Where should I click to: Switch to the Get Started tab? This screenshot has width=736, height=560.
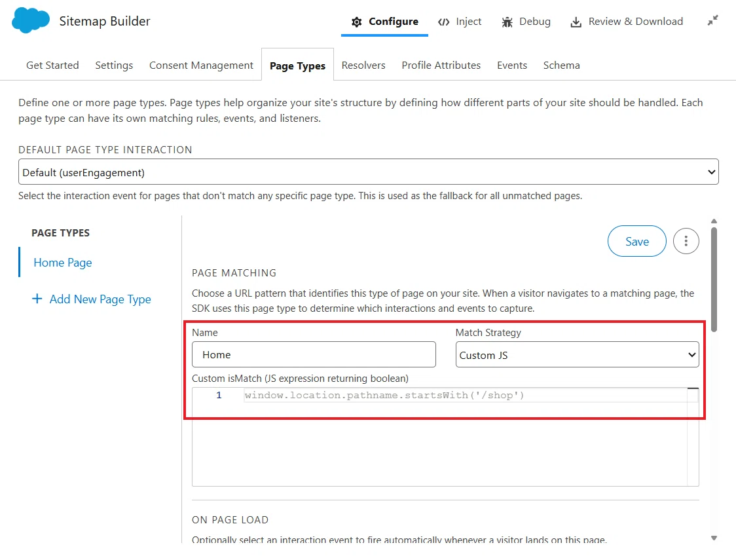click(x=52, y=65)
